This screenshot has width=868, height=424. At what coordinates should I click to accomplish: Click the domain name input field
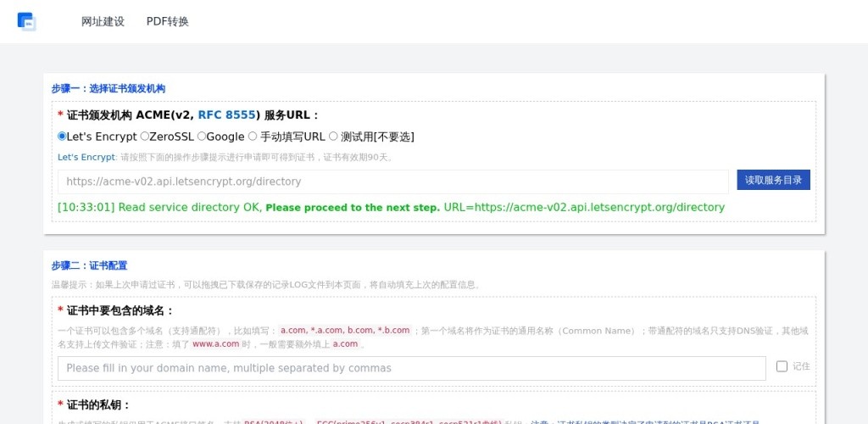tap(411, 368)
